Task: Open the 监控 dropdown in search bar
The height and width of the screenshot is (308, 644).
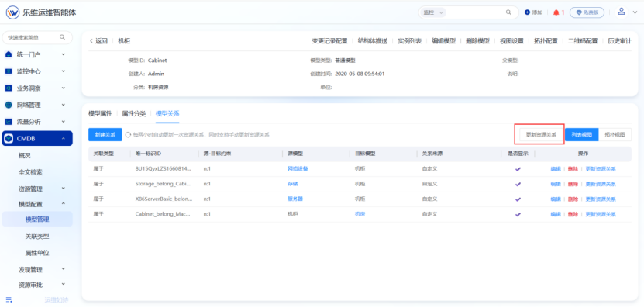Action: click(432, 12)
